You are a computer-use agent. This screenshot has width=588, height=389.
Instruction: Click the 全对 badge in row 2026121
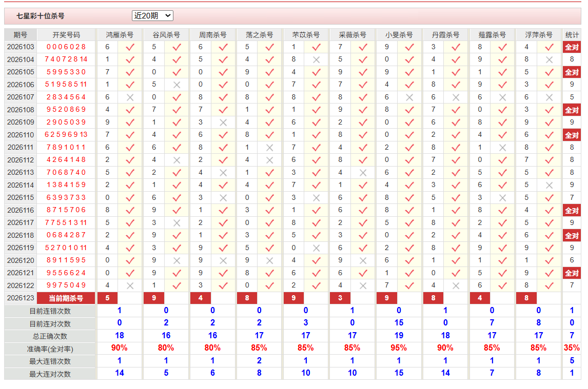pos(572,273)
